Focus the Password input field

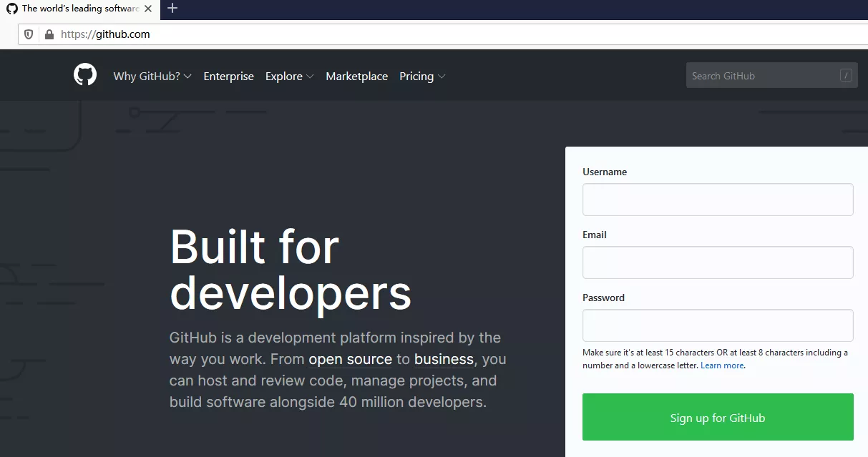[x=718, y=325]
